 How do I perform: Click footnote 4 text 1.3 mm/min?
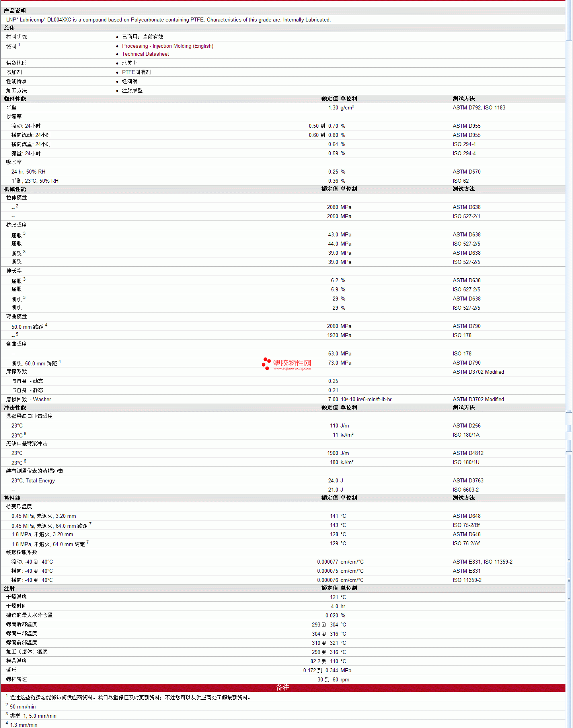[23, 725]
